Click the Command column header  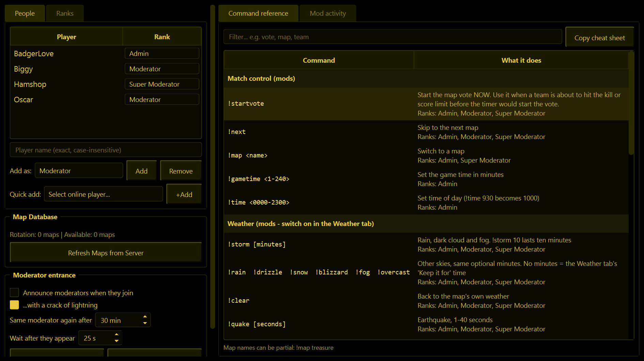pos(319,60)
